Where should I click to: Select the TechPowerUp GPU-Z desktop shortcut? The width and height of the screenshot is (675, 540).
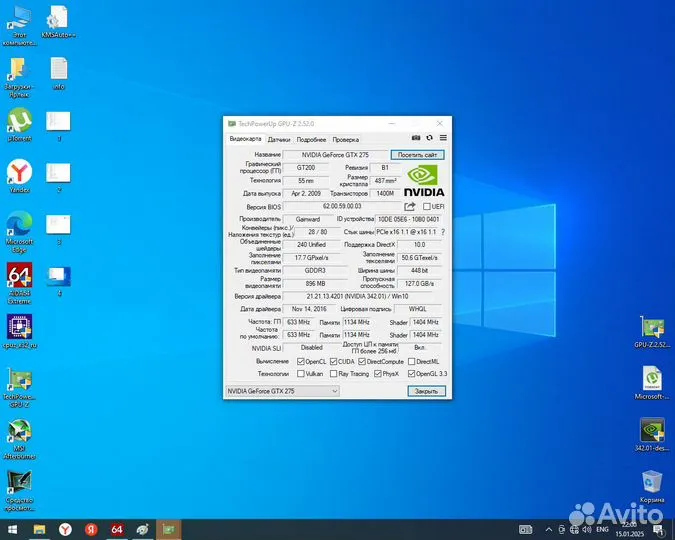tap(19, 387)
